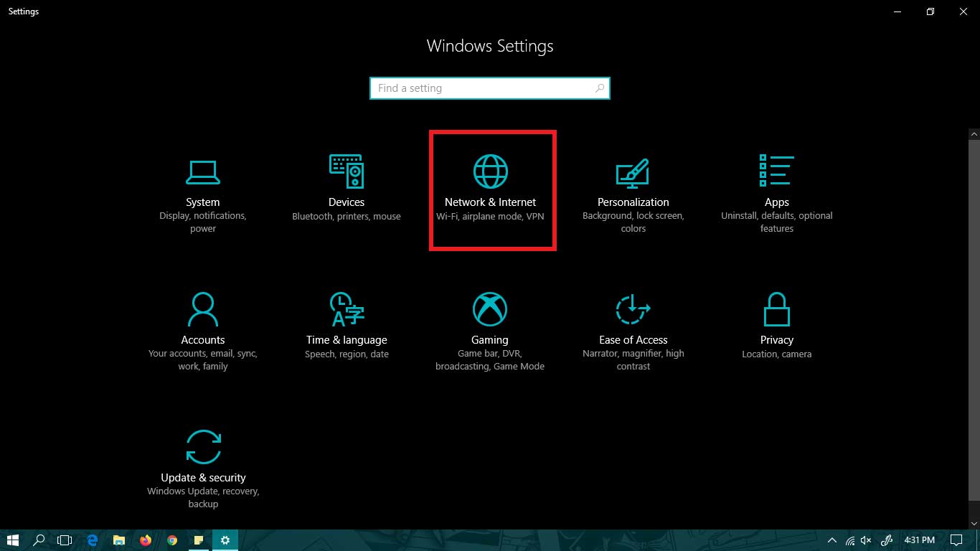Open Update & security refresh arrows icon
Screen dimensions: 980x551
click(203, 447)
